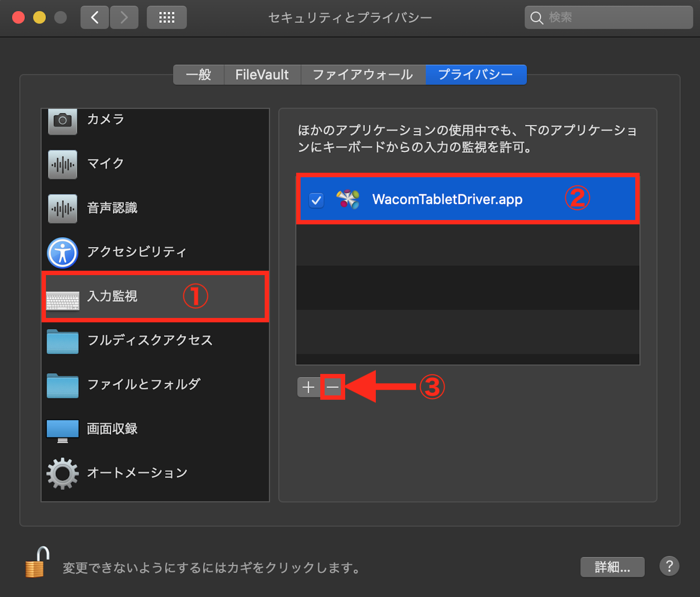700x597 pixels.
Task: Select 音声認識 in the privacy list
Action: point(155,208)
